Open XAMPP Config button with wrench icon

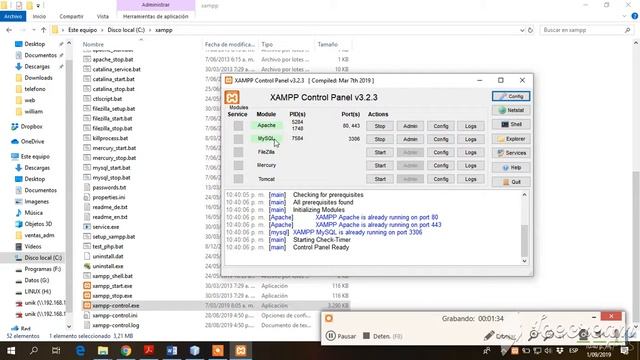coord(511,96)
